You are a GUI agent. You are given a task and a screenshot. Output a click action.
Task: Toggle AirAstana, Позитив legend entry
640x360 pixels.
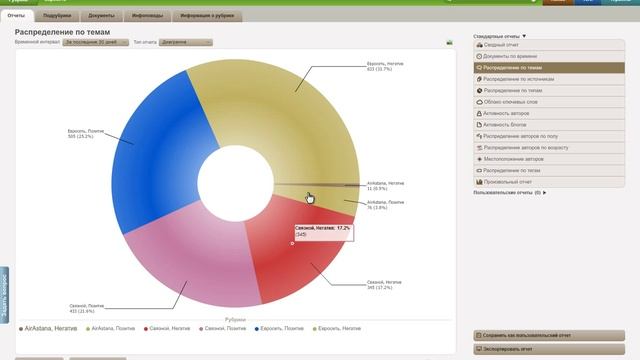(110, 329)
